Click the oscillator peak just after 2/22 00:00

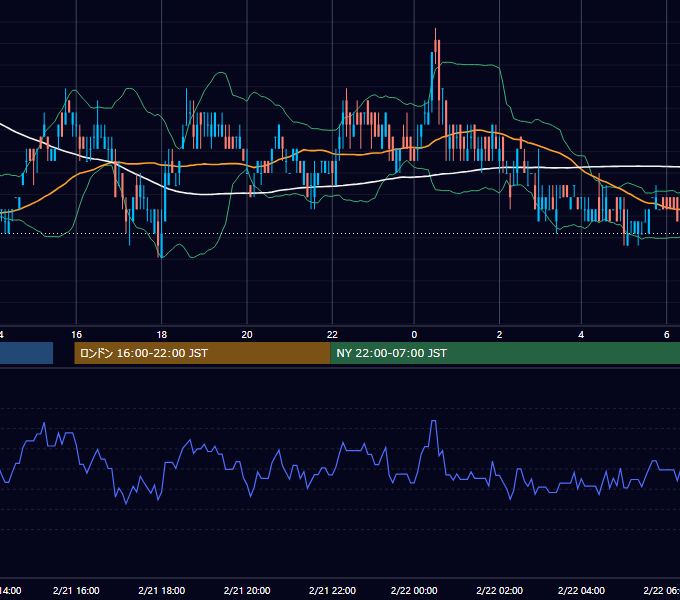tap(433, 421)
